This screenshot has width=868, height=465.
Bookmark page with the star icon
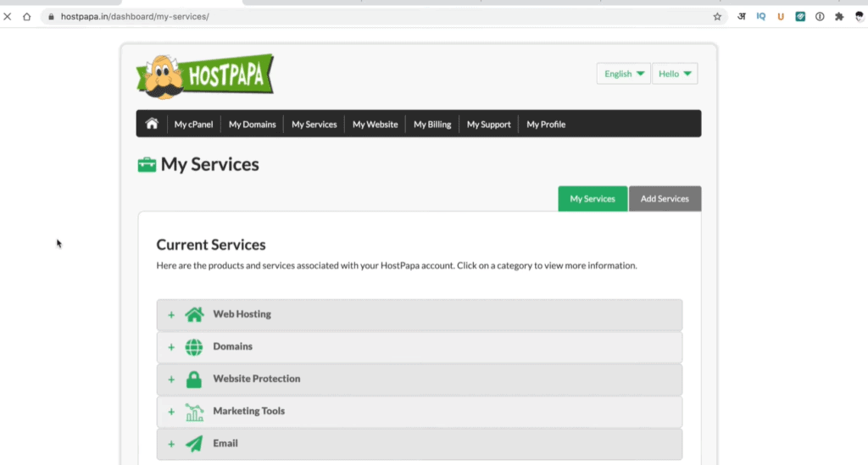(x=717, y=17)
